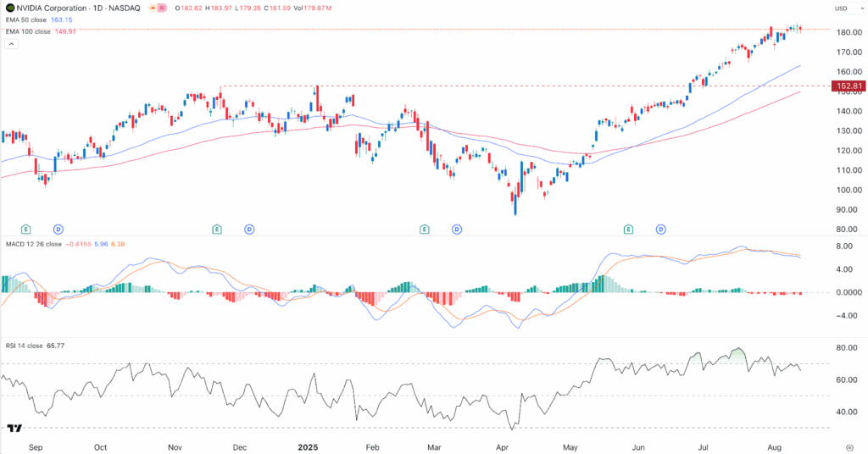The image size is (868, 454).
Task: Click the Nov label on the time axis
Action: point(175,447)
